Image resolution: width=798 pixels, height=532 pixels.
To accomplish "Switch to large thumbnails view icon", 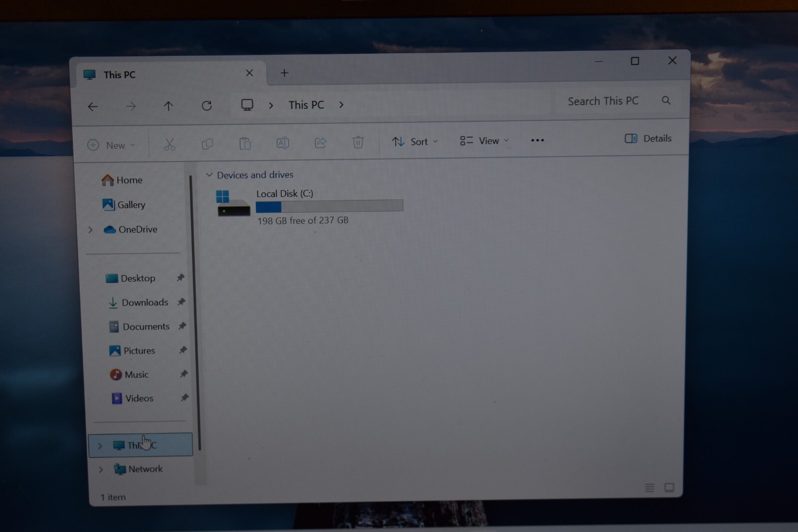I will [669, 487].
